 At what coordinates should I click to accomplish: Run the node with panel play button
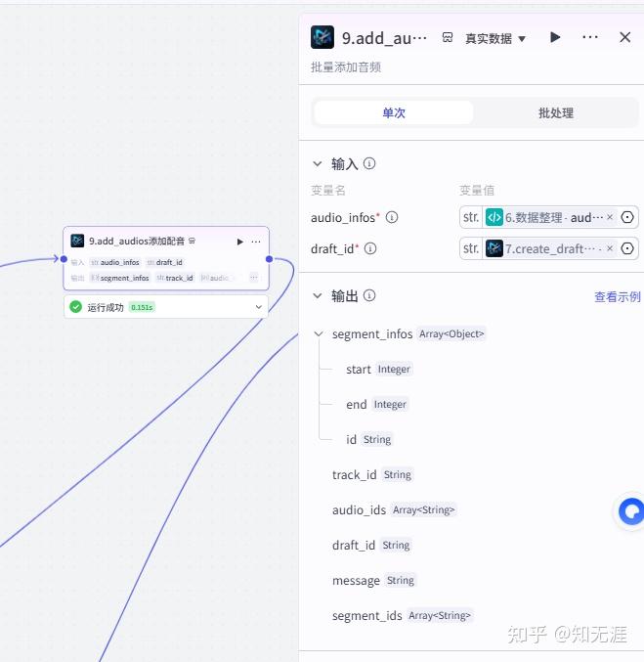[555, 37]
